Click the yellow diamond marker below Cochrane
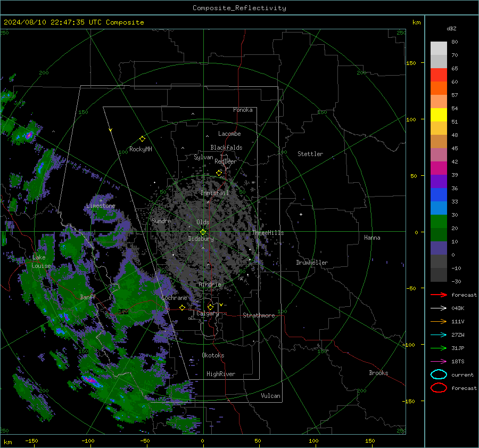Viewport: 479px width, 448px height. pos(182,307)
